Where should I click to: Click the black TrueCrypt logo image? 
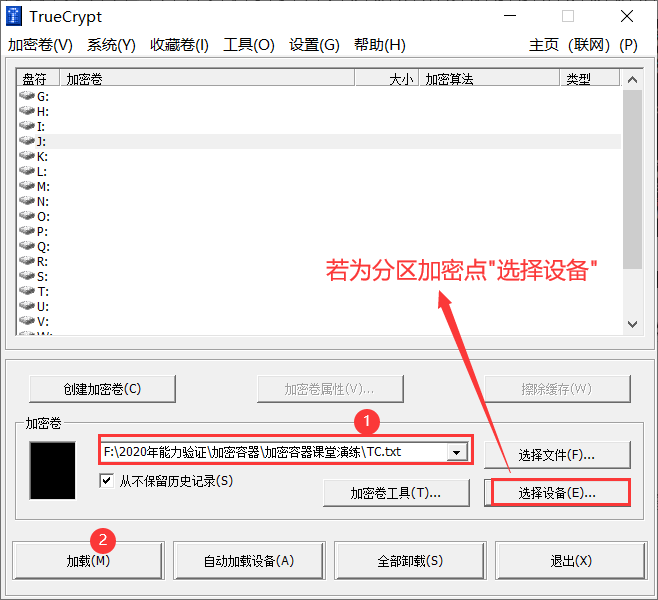pyautogui.click(x=52, y=470)
